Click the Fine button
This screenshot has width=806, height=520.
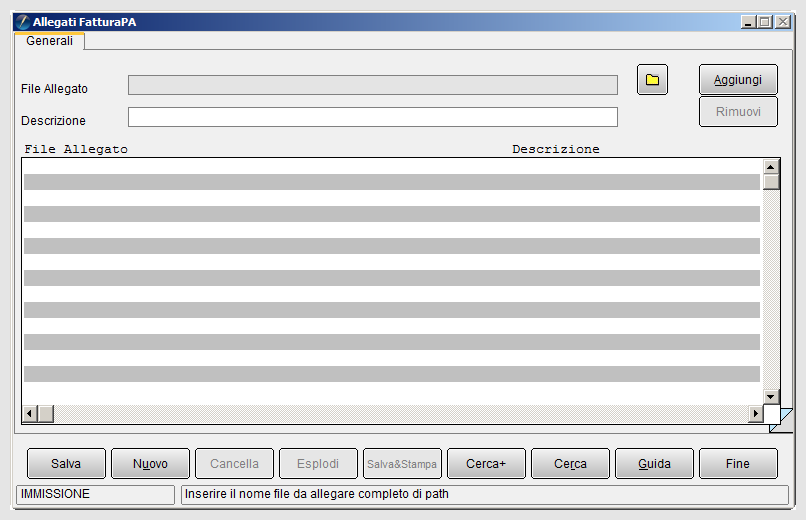[738, 463]
